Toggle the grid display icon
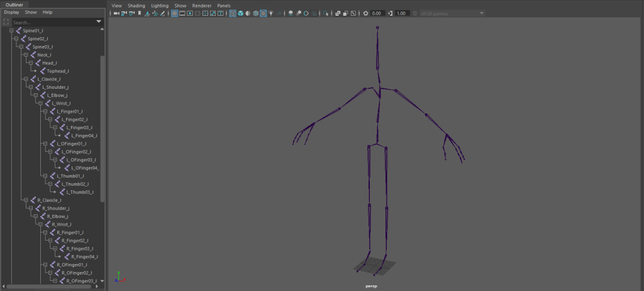 174,13
